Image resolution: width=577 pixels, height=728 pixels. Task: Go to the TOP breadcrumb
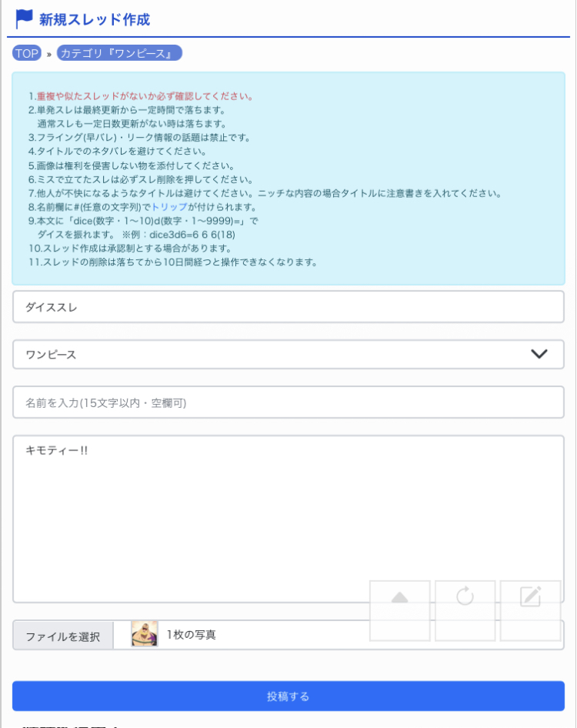pos(27,53)
